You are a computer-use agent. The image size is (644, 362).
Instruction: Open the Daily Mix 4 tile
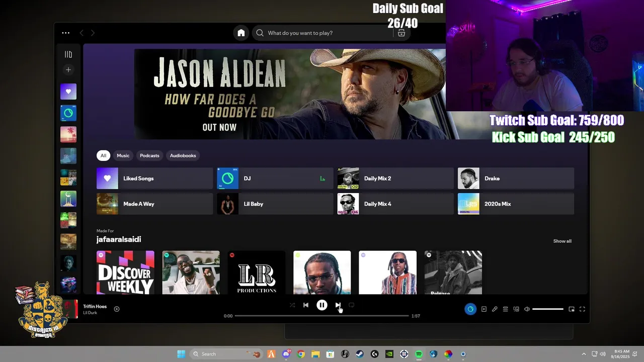pyautogui.click(x=395, y=204)
